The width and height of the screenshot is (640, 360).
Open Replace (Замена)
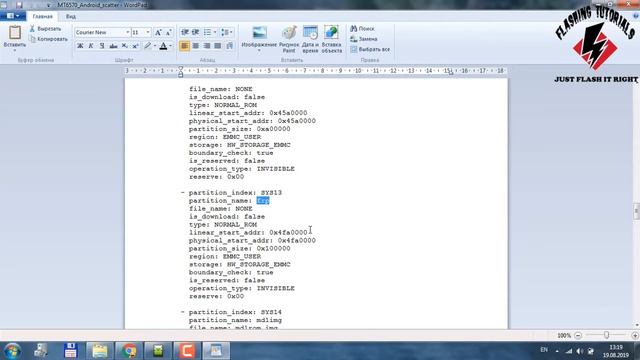[x=364, y=39]
